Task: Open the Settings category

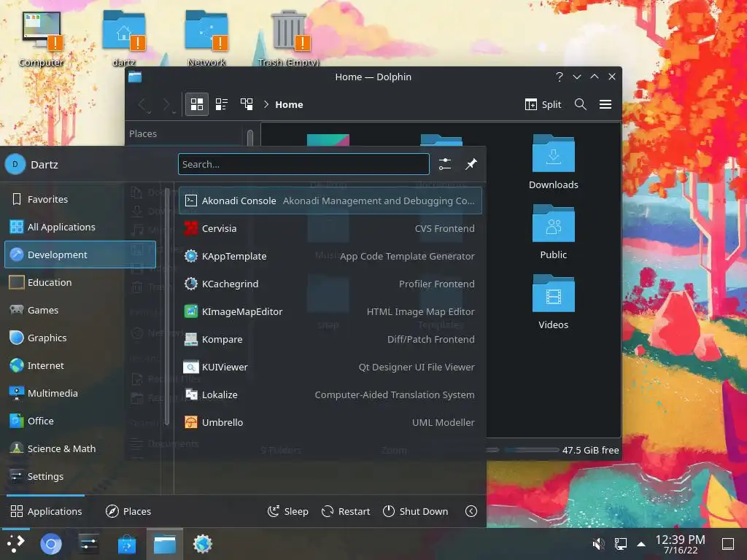Action: 80,475
